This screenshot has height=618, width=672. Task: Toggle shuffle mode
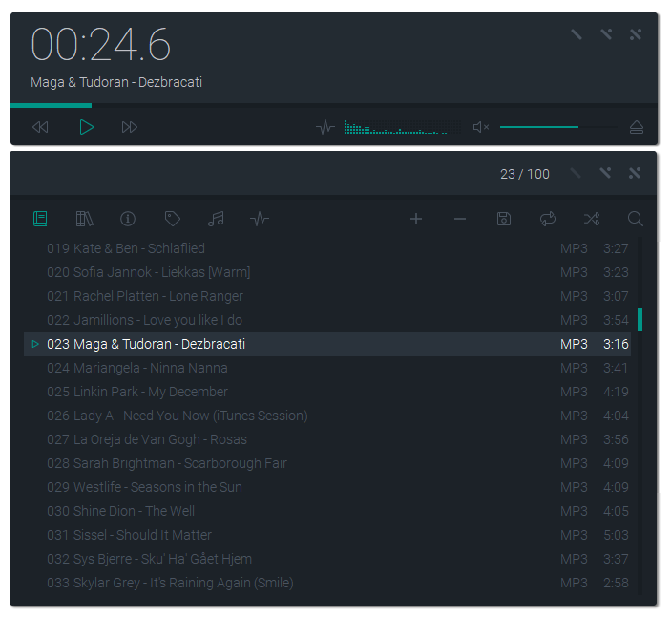(592, 219)
